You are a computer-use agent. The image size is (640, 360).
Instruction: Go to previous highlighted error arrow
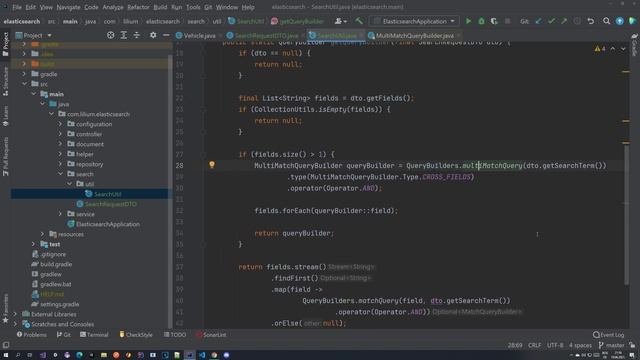(x=613, y=49)
